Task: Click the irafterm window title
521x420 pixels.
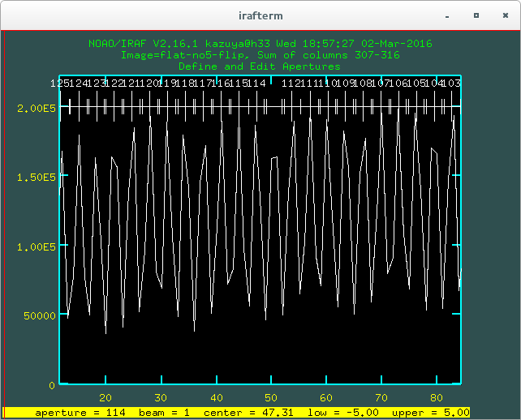Action: [260, 15]
